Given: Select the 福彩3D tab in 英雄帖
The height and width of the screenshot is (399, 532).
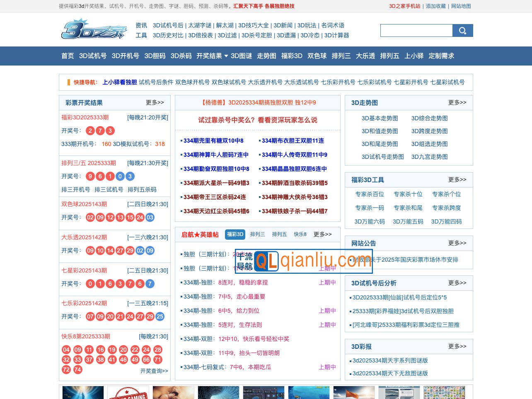Looking at the screenshot, I should (x=235, y=234).
